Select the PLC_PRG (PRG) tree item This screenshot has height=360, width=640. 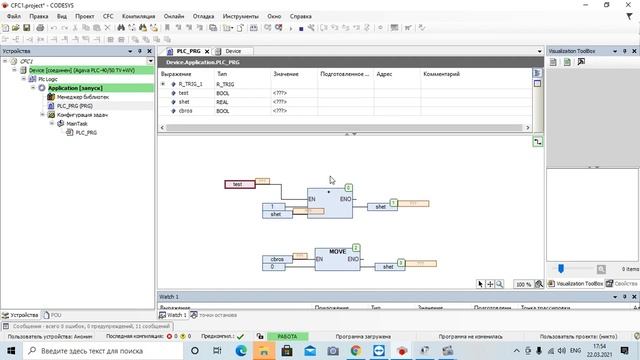(x=75, y=106)
